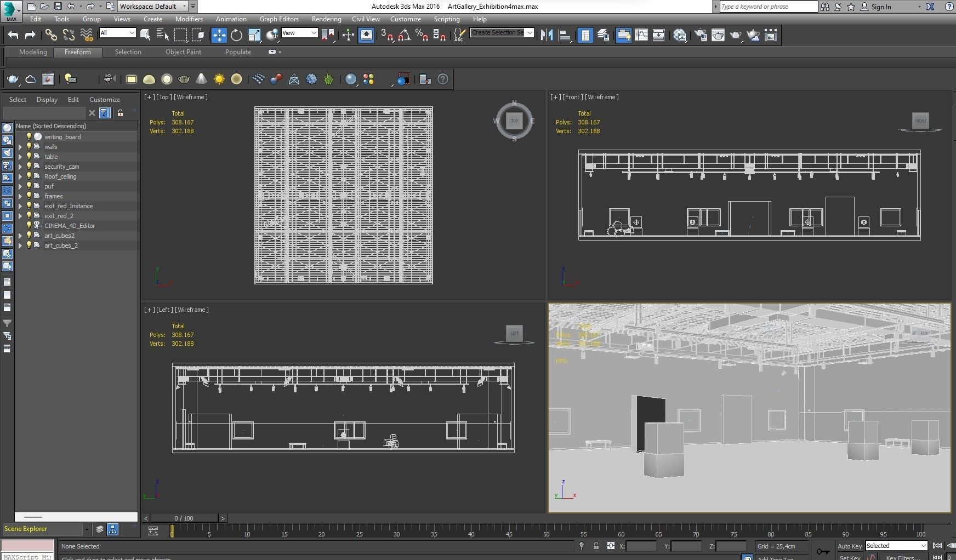Open Scene Explorer Customize menu
The height and width of the screenshot is (560, 956).
pos(105,99)
